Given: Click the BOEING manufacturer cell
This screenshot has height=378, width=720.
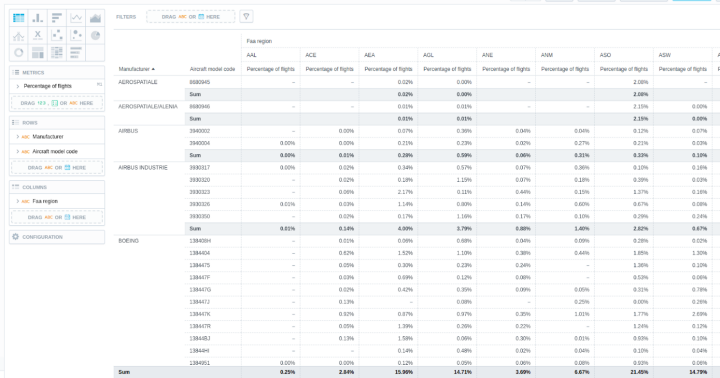Looking at the screenshot, I should (x=128, y=241).
